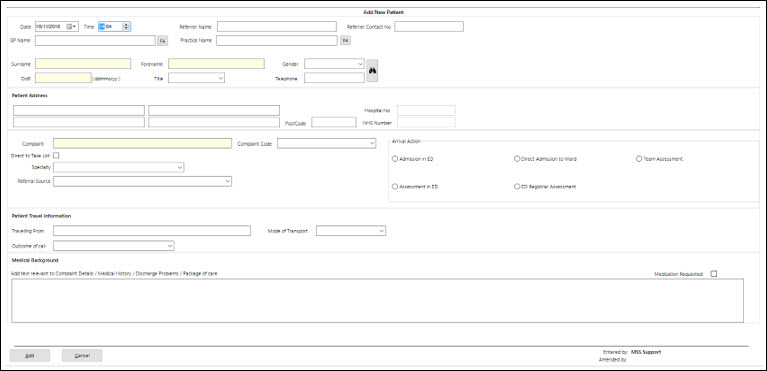Click the Time spinner arrows

pos(126,26)
